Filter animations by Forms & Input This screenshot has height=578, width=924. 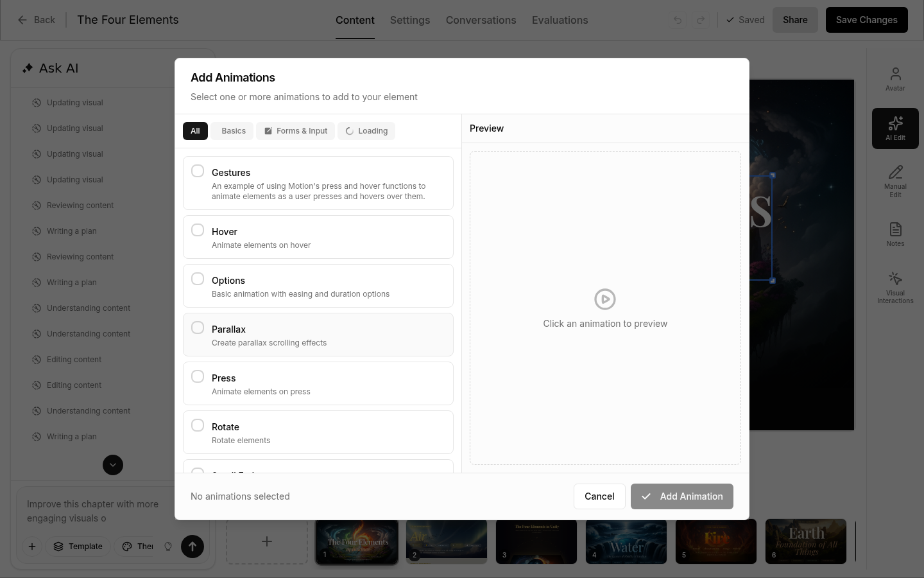pos(295,131)
